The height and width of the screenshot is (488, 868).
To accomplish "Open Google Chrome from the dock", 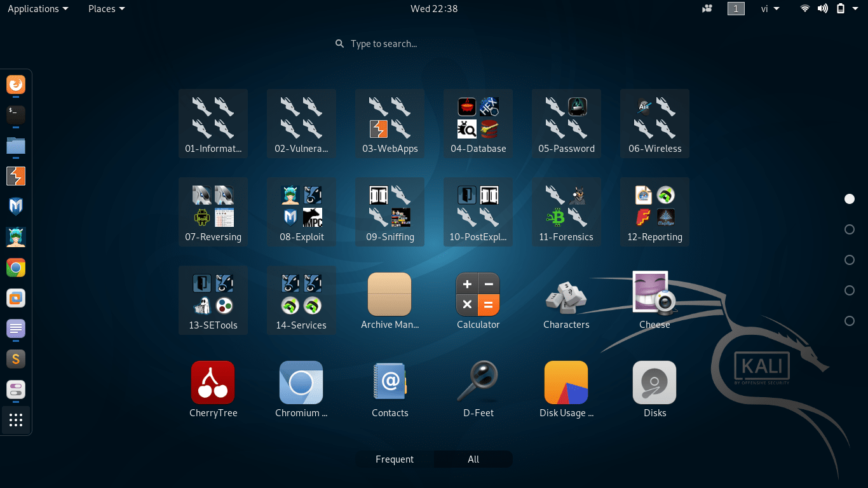I will [16, 268].
